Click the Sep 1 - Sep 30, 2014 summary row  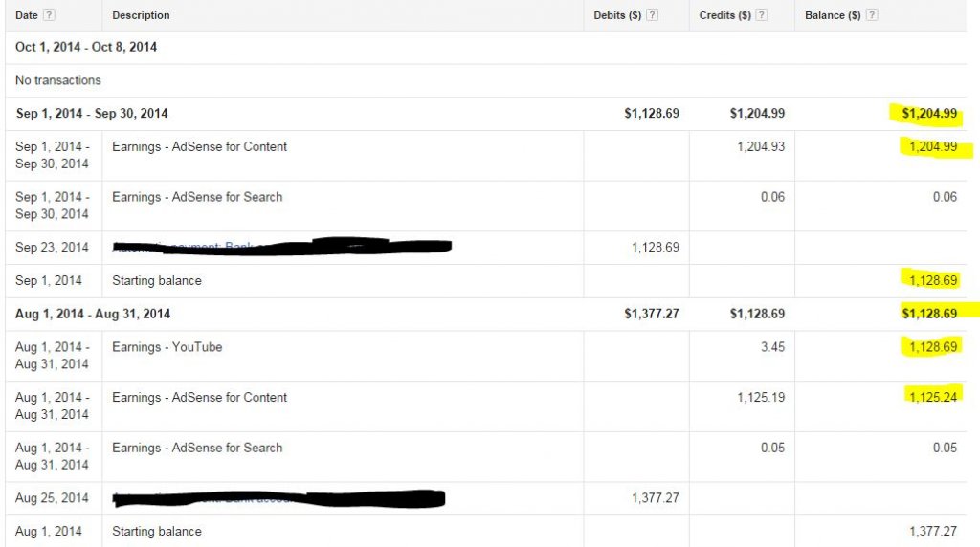[485, 114]
